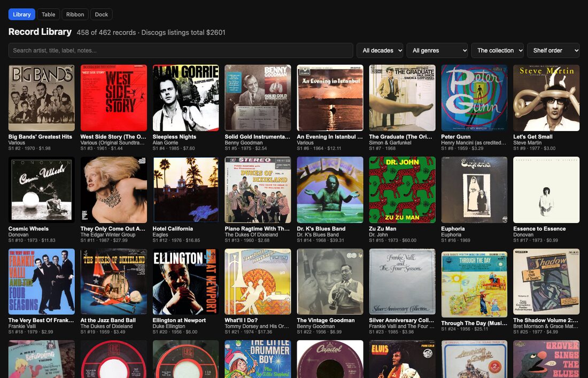Screen dimensions: 588x378
Task: Open the Shelf order sort dropdown
Action: (553, 50)
